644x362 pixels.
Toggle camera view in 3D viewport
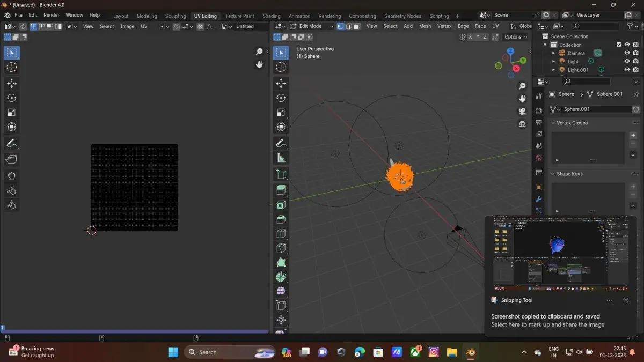pos(522,112)
